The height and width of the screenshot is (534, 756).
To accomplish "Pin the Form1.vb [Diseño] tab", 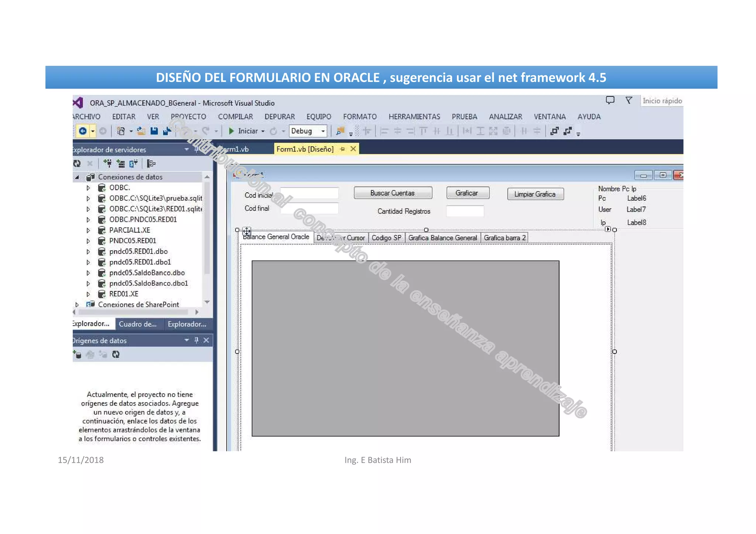I will coord(343,149).
